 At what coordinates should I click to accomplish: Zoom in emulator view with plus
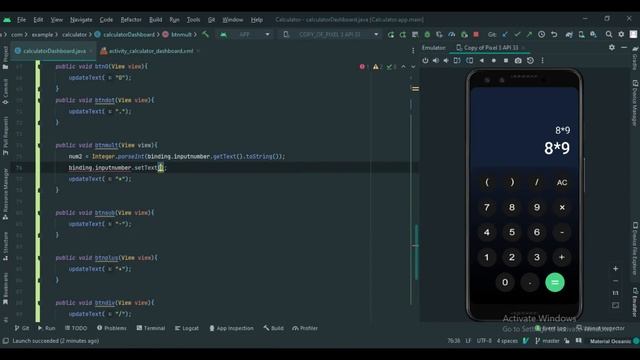pyautogui.click(x=615, y=269)
